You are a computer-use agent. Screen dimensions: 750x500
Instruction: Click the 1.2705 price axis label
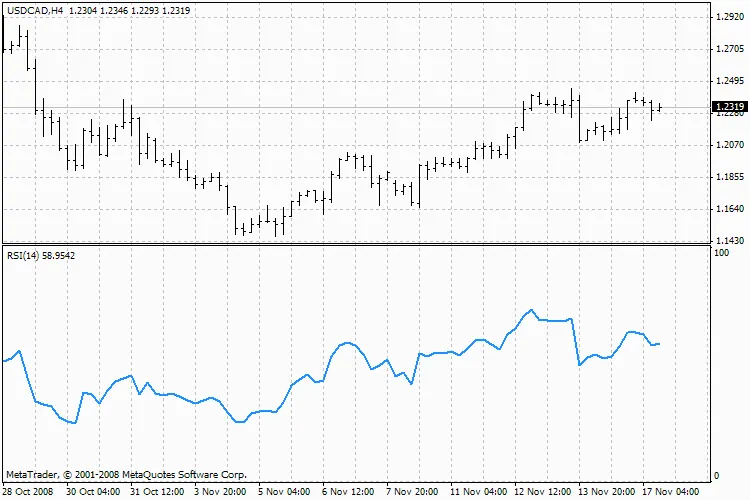727,49
